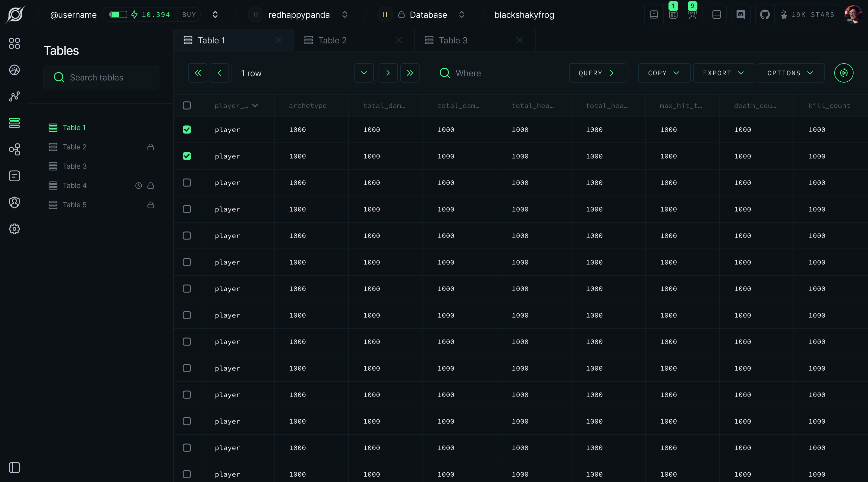Uncheck the first player row checkbox
The image size is (868, 482).
[187, 130]
